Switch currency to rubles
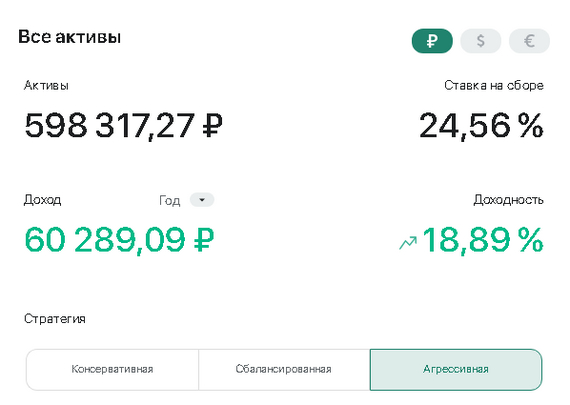 (432, 41)
